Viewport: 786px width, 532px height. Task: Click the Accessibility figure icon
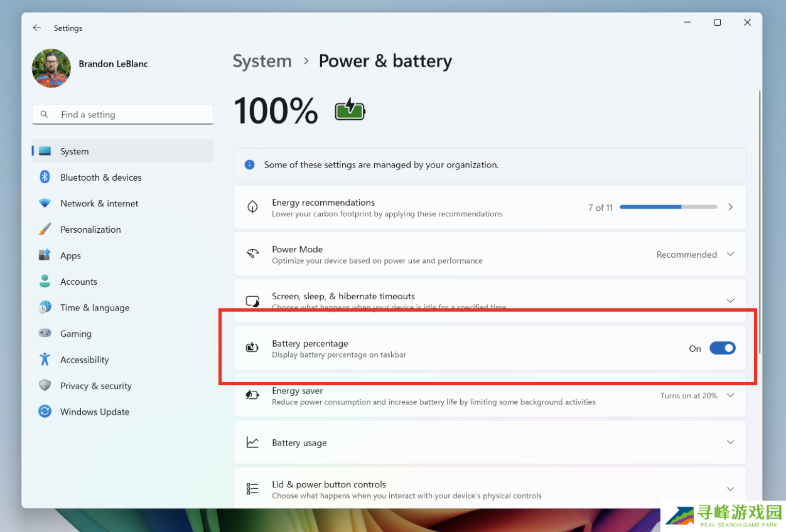click(x=45, y=359)
